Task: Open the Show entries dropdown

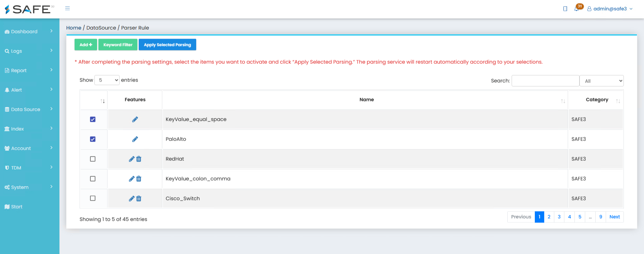Action: pos(107,80)
